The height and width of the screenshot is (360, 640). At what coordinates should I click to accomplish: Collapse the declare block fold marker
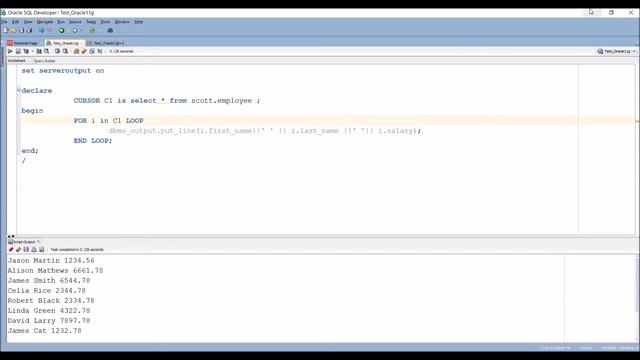pyautogui.click(x=19, y=90)
